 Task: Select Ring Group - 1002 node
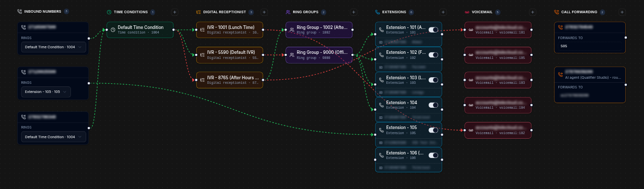click(x=319, y=29)
